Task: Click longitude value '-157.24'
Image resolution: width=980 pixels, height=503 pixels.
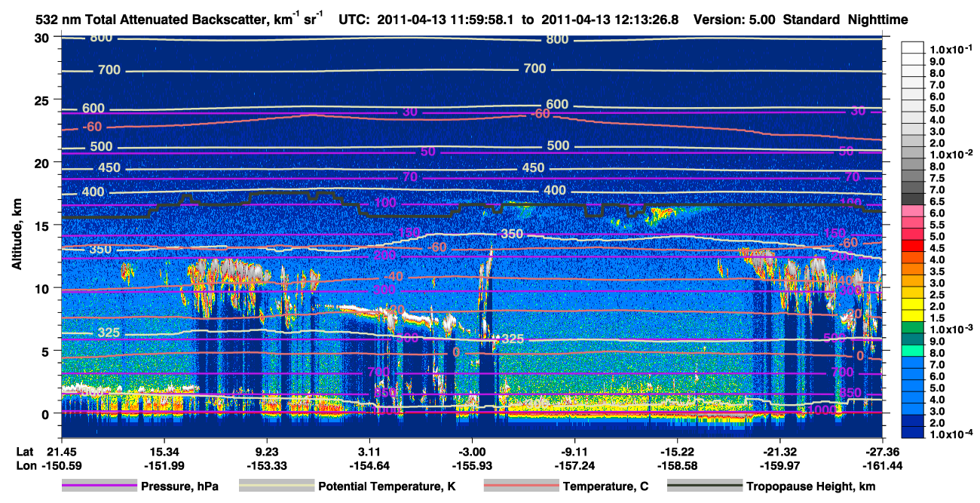Action: click(x=574, y=465)
